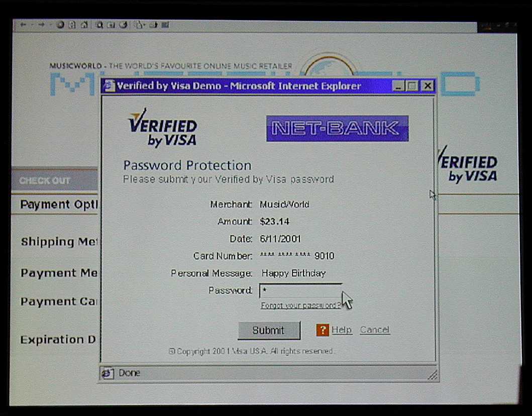Click the date value 6/11/2001
The image size is (532, 416).
coord(280,239)
